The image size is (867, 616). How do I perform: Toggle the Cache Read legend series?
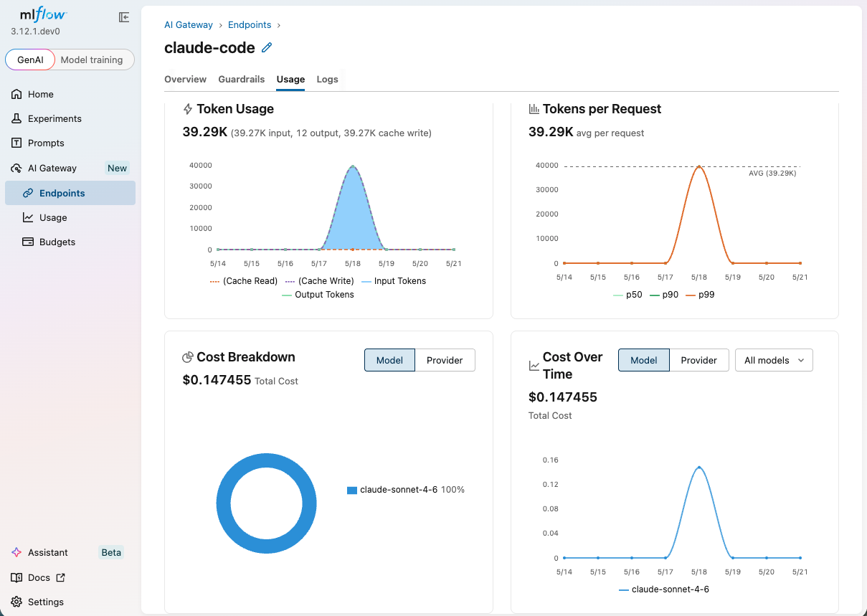244,281
